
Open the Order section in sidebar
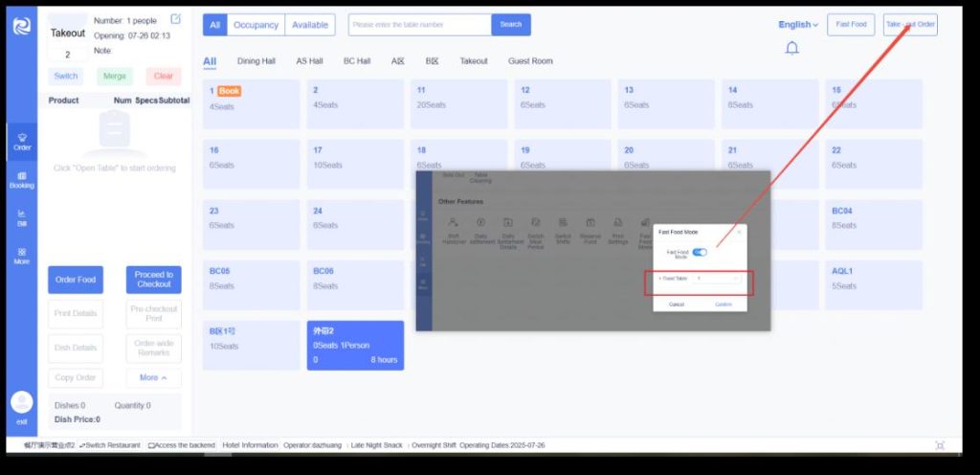coord(22,142)
